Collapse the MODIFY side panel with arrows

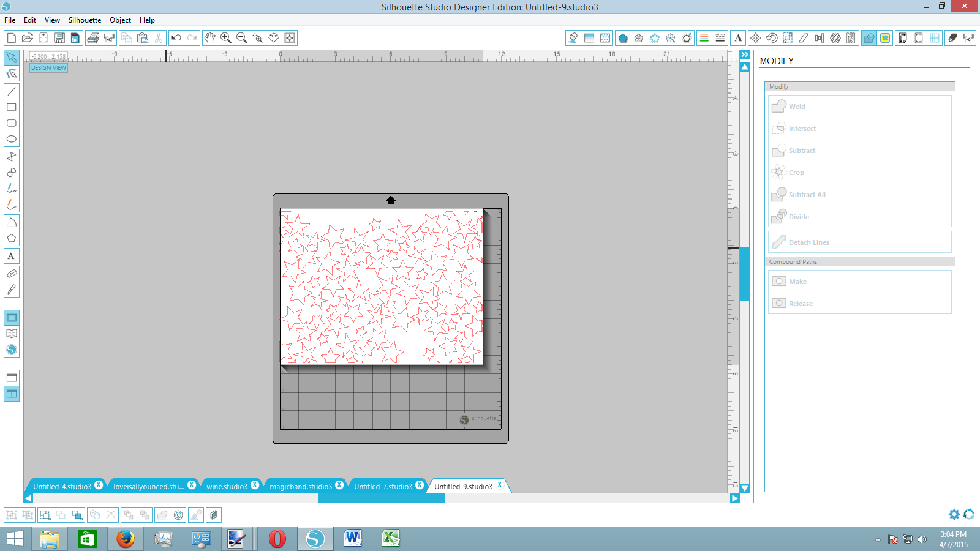tap(745, 54)
